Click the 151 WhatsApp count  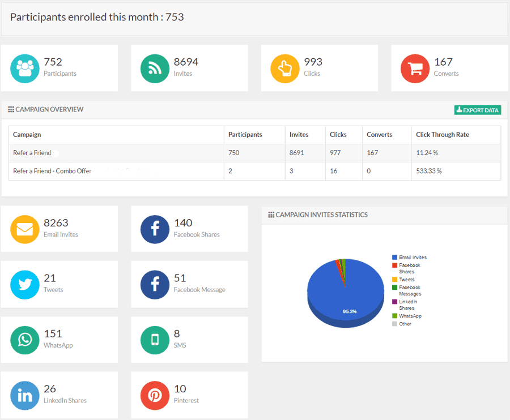[x=53, y=333]
